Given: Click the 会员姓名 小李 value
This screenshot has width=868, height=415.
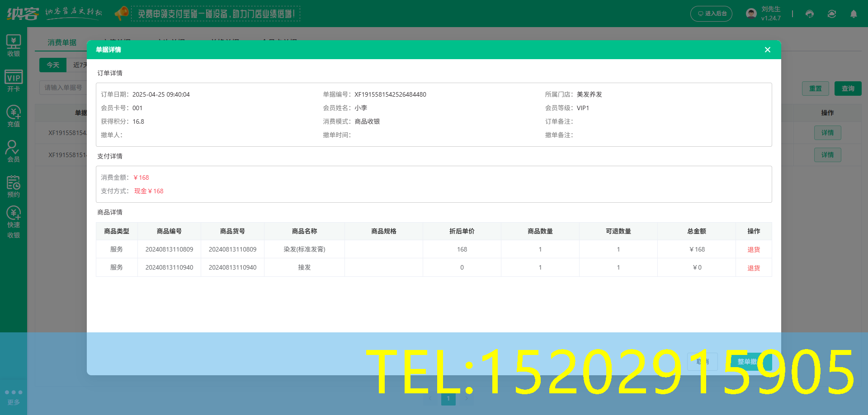Looking at the screenshot, I should click(x=361, y=108).
